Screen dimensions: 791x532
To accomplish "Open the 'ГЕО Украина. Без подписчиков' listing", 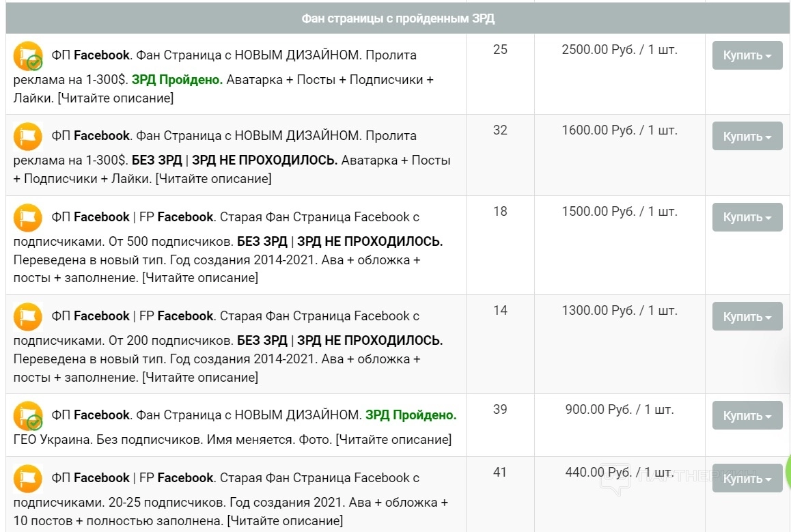I will point(232,439).
